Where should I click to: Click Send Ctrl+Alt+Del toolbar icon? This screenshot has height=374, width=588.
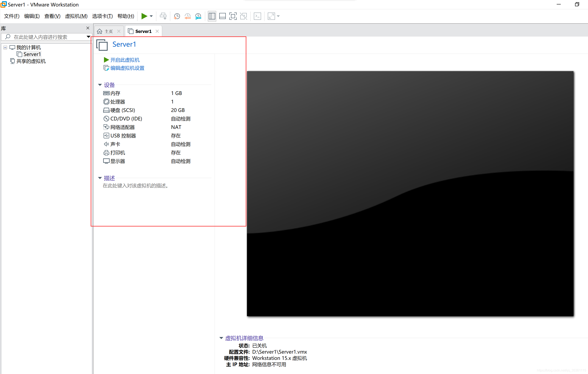[x=163, y=16]
